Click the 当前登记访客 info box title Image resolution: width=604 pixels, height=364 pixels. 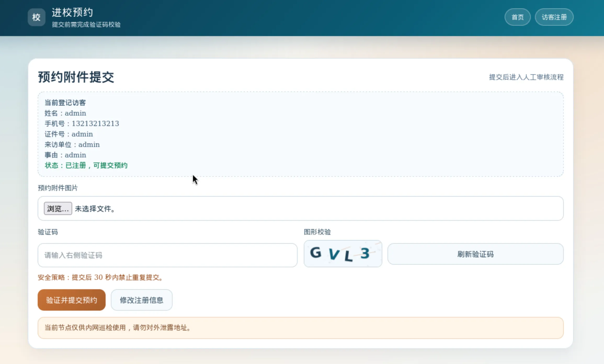65,103
